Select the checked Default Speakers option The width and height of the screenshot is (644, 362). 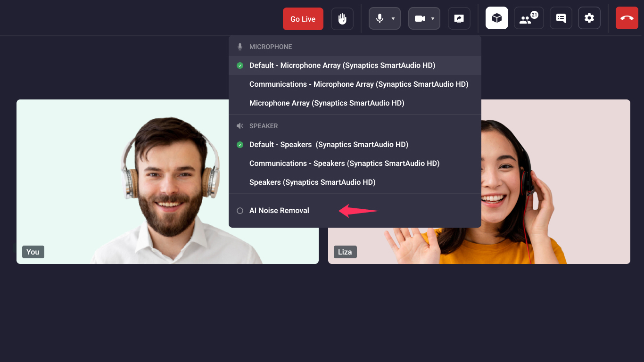[x=355, y=145]
